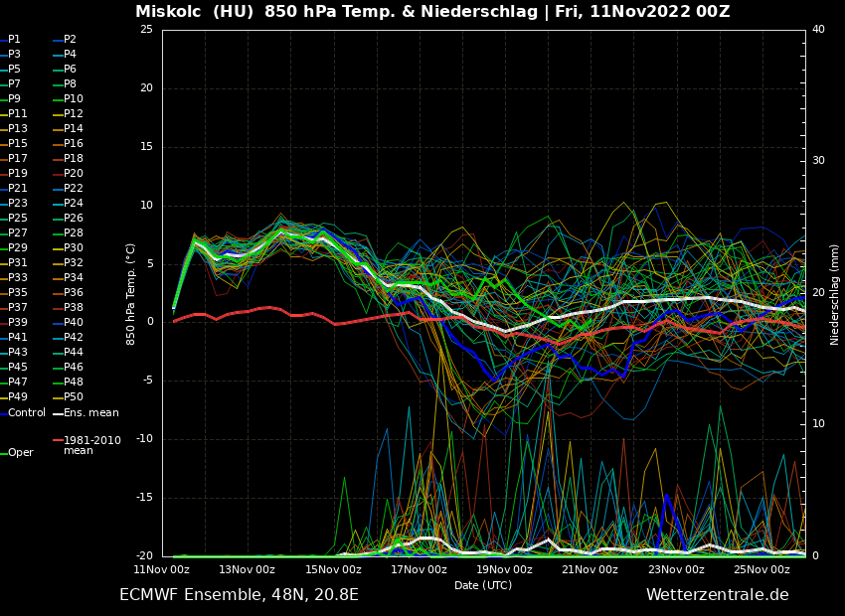845x616 pixels.
Task: Click the Niederschlag (mm) axis label
Action: [835, 293]
